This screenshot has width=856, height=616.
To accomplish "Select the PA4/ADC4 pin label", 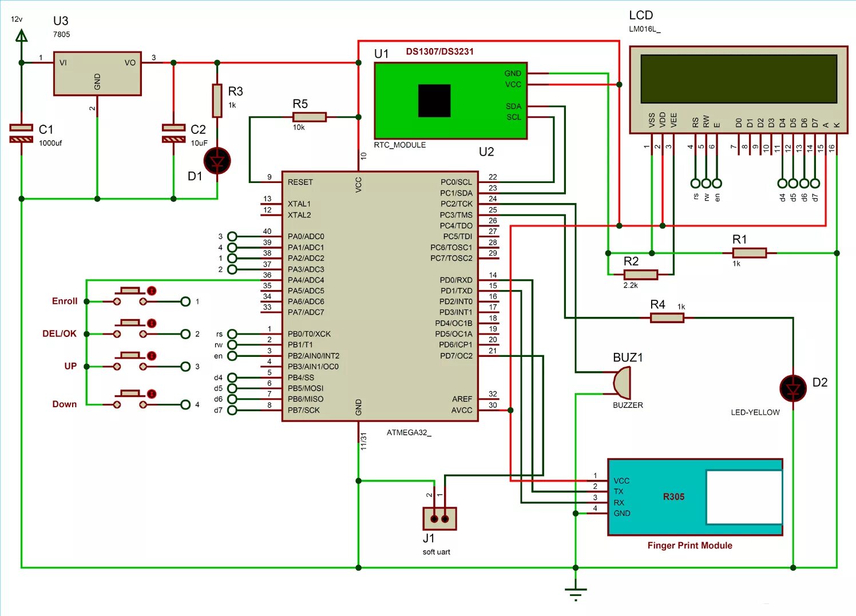I will pyautogui.click(x=306, y=280).
